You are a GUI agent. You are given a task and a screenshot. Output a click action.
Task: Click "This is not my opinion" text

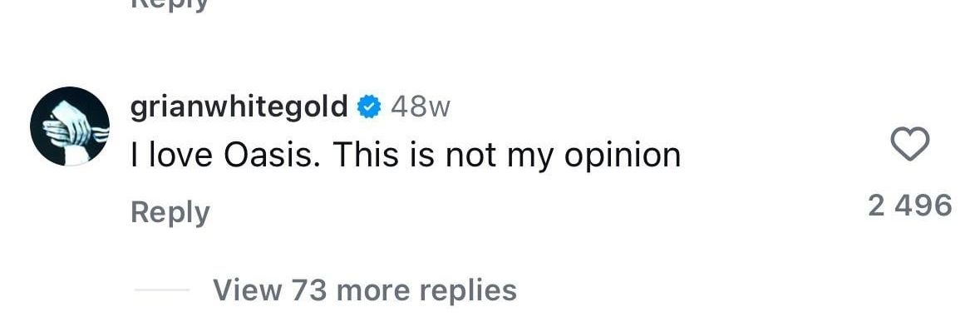[x=506, y=156]
